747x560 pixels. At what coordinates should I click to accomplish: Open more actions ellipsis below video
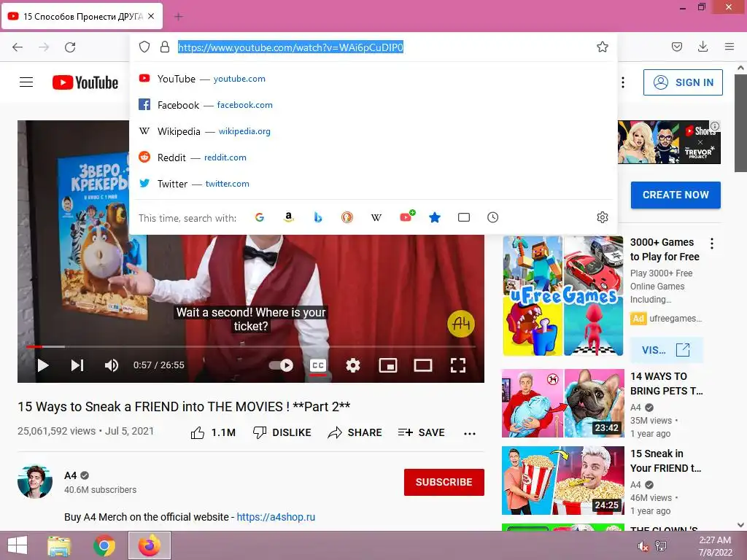470,433
